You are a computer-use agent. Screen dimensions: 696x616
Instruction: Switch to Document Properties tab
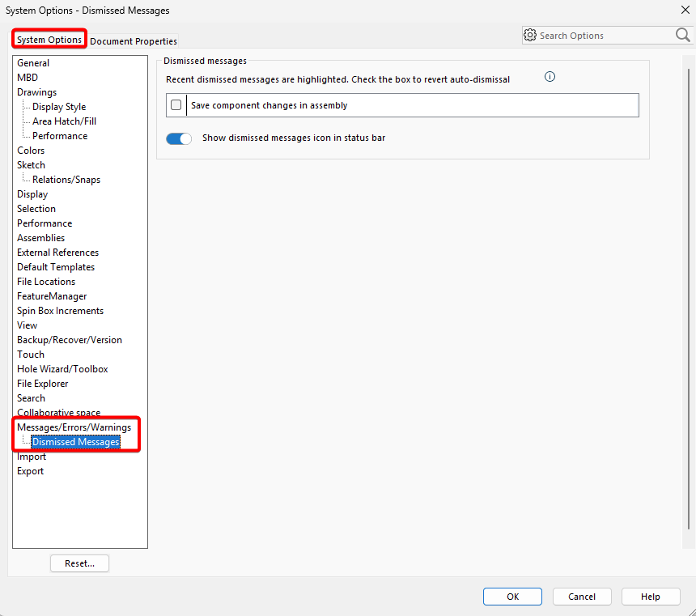point(134,41)
